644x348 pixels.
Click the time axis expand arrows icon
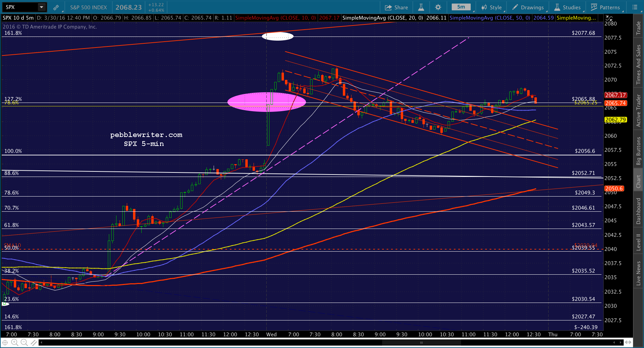click(628, 342)
